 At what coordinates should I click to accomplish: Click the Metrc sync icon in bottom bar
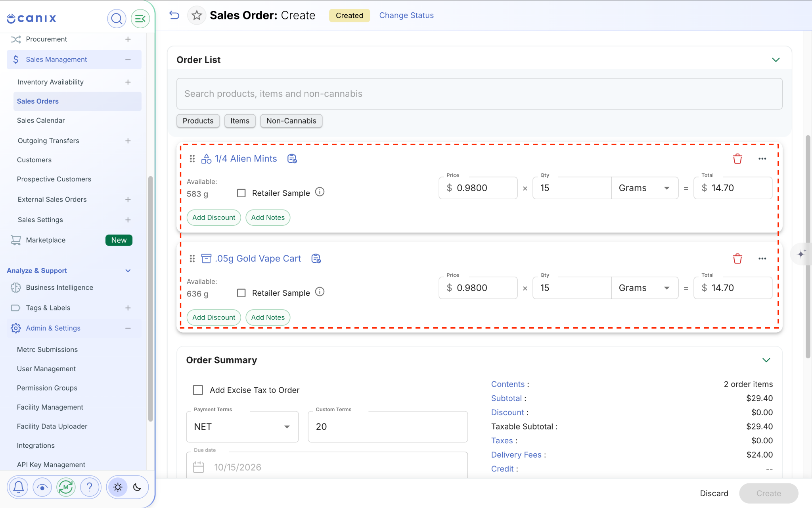pos(66,487)
